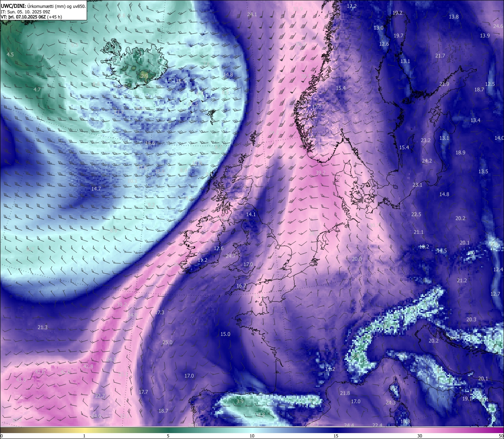Click the '13.9' value on the map
Viewport: 504px width, 439px height.
coord(485,36)
